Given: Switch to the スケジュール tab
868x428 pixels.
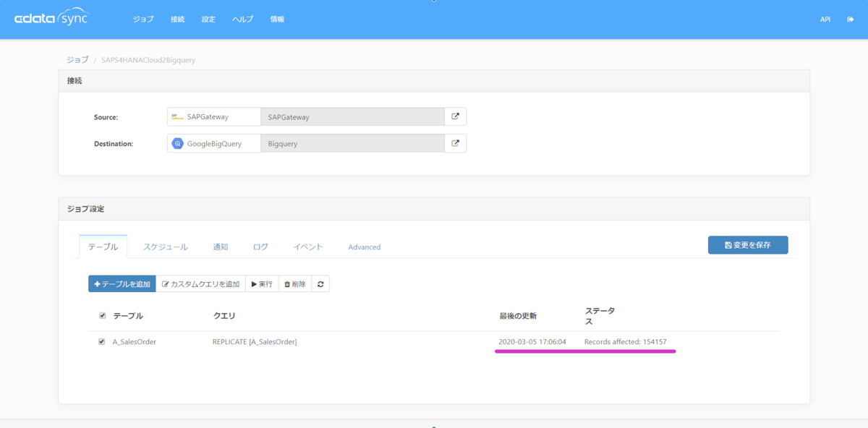Looking at the screenshot, I should [166, 247].
